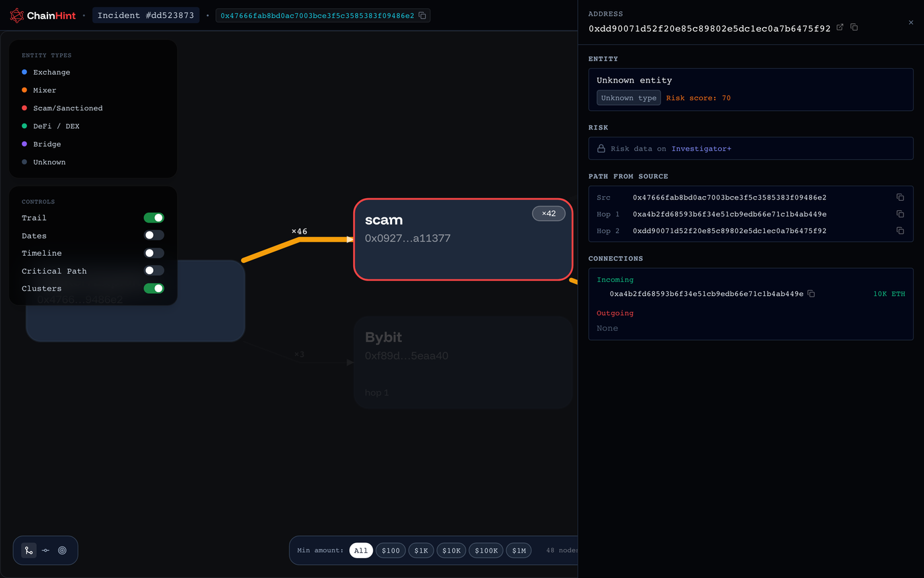The height and width of the screenshot is (578, 924).
Task: Click the 10K ETH amount
Action: (889, 294)
